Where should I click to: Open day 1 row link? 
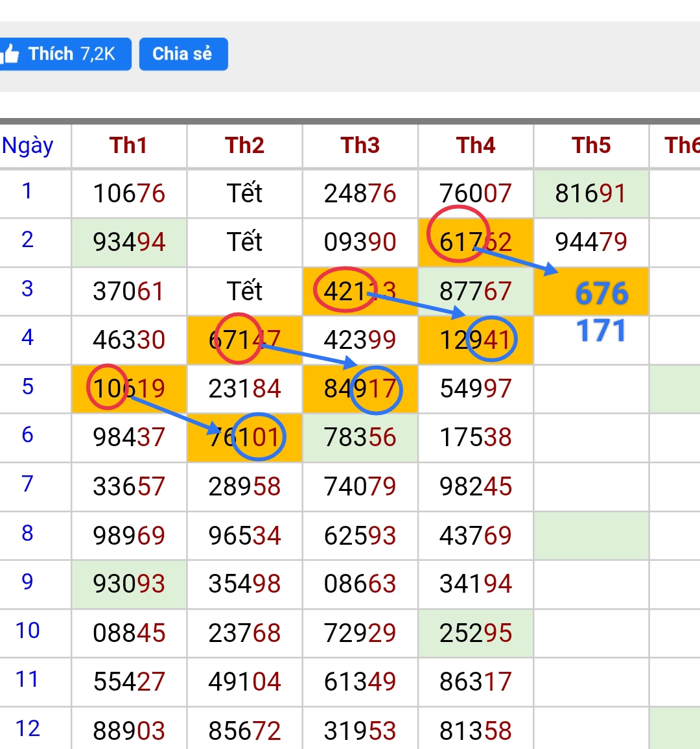[x=27, y=191]
